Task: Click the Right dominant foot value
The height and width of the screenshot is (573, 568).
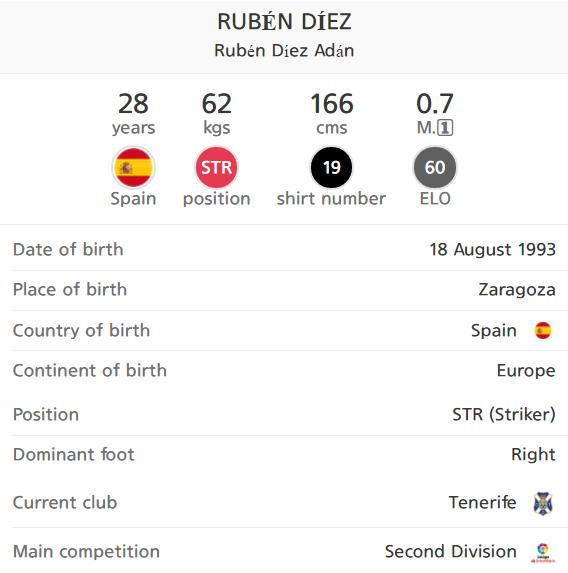Action: click(533, 455)
